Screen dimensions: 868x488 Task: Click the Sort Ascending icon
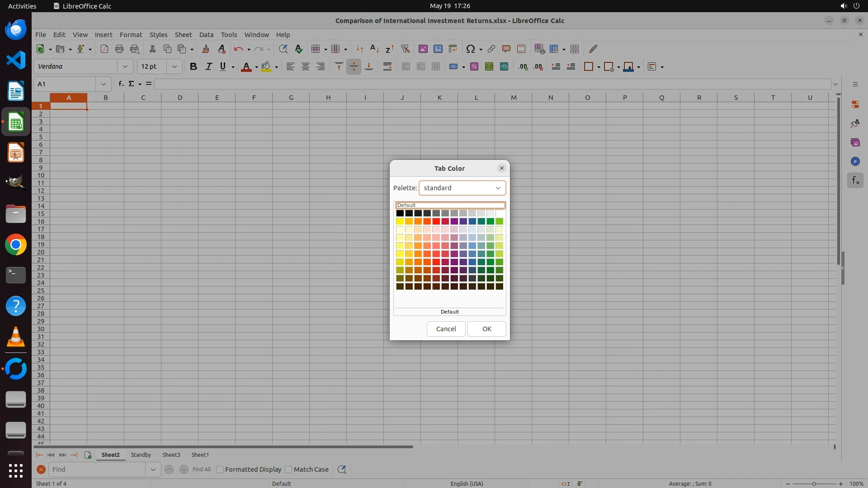coord(374,49)
